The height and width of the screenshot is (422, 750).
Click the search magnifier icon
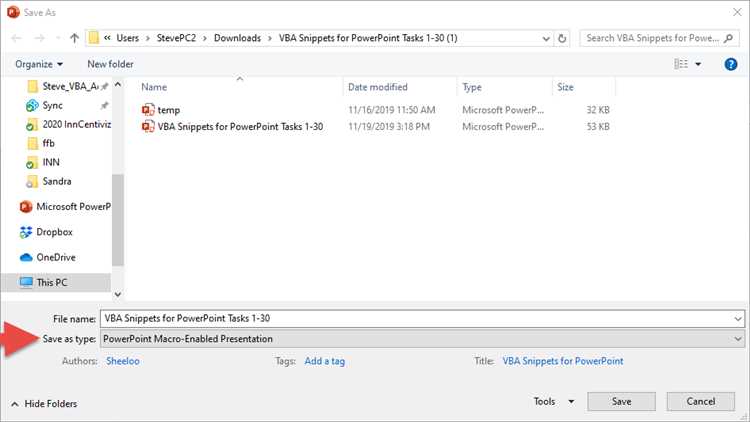[x=728, y=38]
